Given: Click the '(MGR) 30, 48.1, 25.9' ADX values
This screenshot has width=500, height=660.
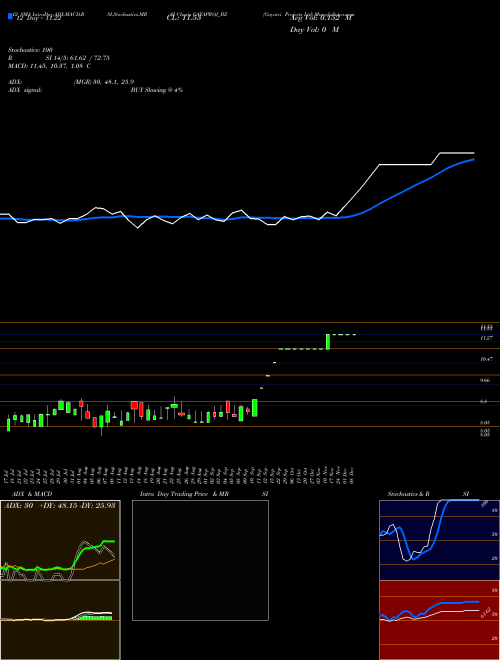Looking at the screenshot, I should point(104,82).
